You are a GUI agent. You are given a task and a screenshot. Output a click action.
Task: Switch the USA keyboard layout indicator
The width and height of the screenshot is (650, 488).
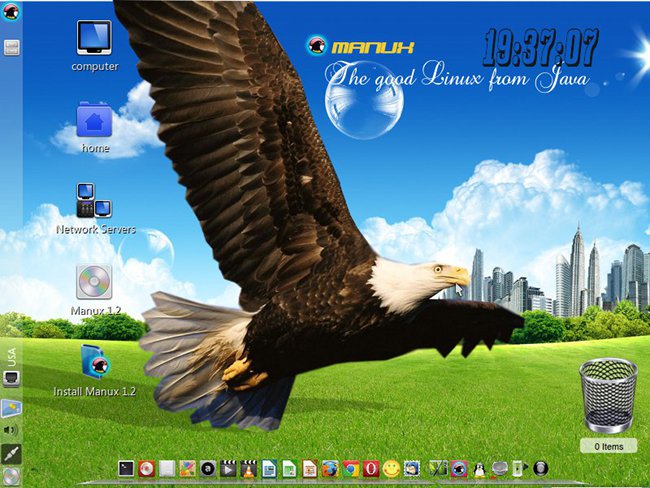pos(11,357)
